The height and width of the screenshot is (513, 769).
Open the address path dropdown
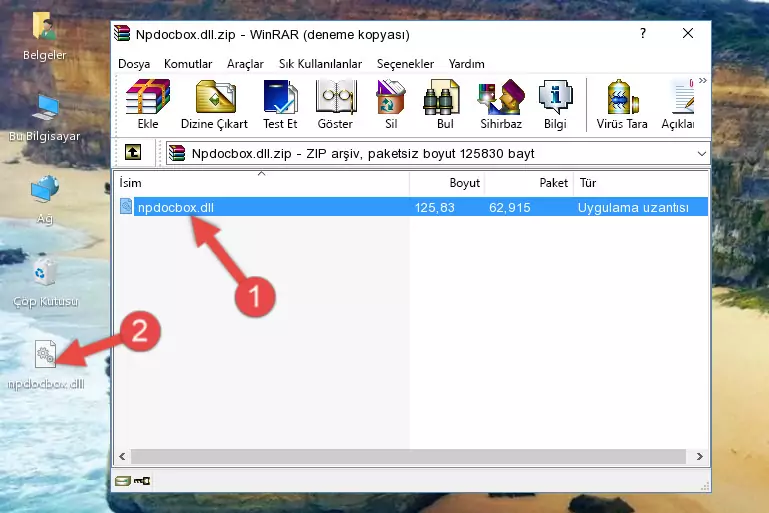pyautogui.click(x=702, y=154)
